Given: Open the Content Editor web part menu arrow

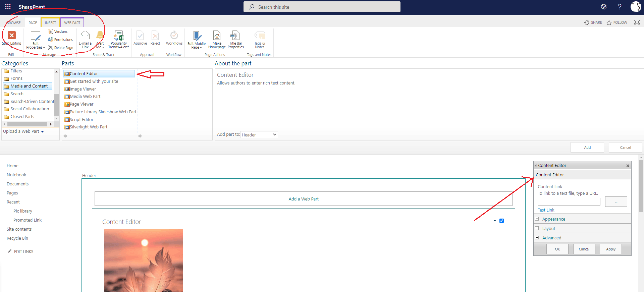Looking at the screenshot, I should (x=495, y=221).
